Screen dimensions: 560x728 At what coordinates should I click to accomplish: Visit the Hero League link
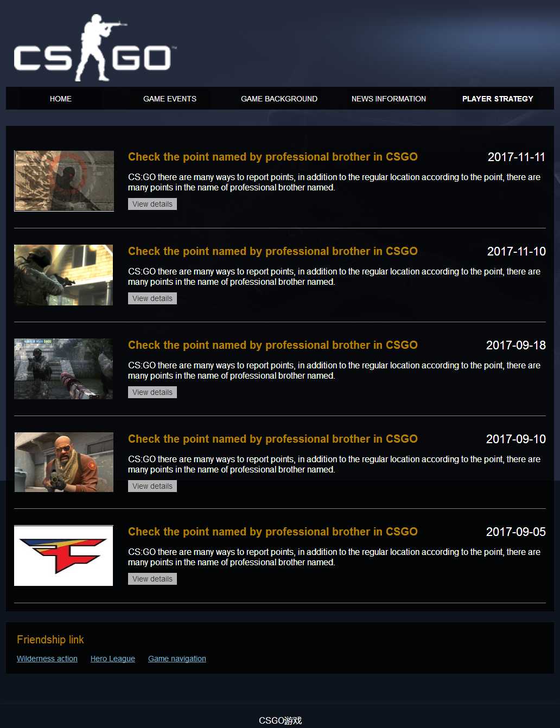point(113,659)
